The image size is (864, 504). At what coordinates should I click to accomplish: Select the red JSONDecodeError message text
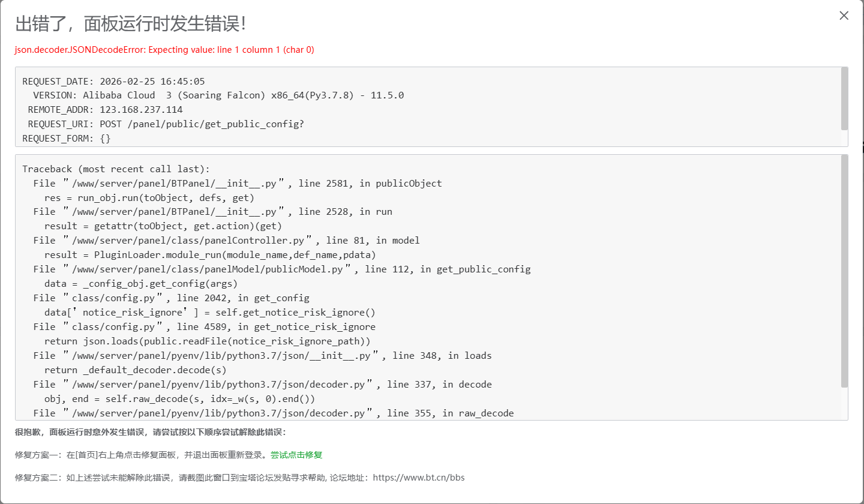[x=163, y=50]
